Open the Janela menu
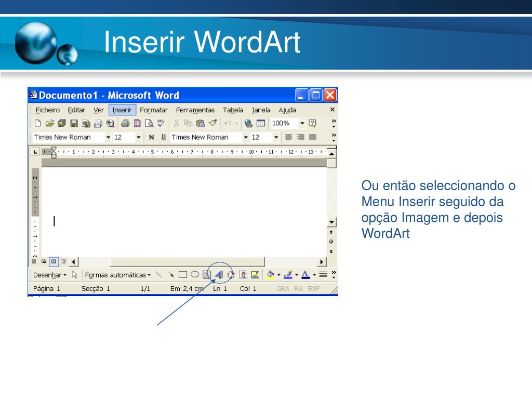The height and width of the screenshot is (399, 532). click(x=261, y=110)
